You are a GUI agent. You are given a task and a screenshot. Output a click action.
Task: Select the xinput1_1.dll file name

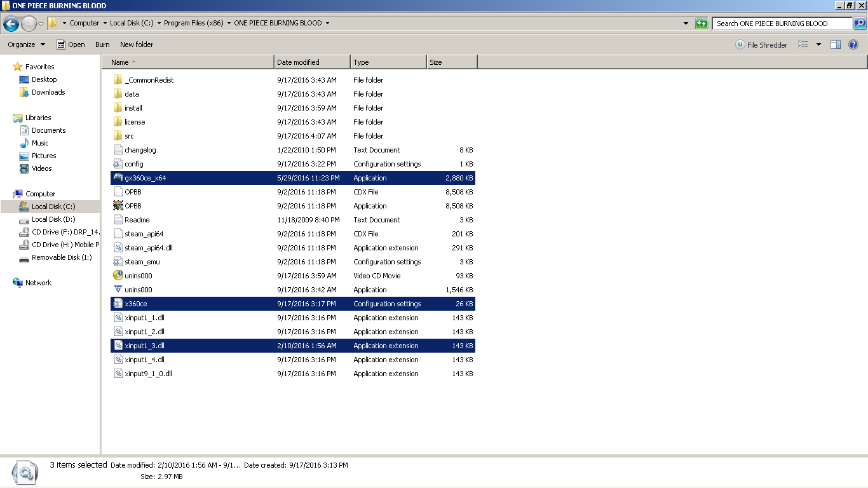145,318
